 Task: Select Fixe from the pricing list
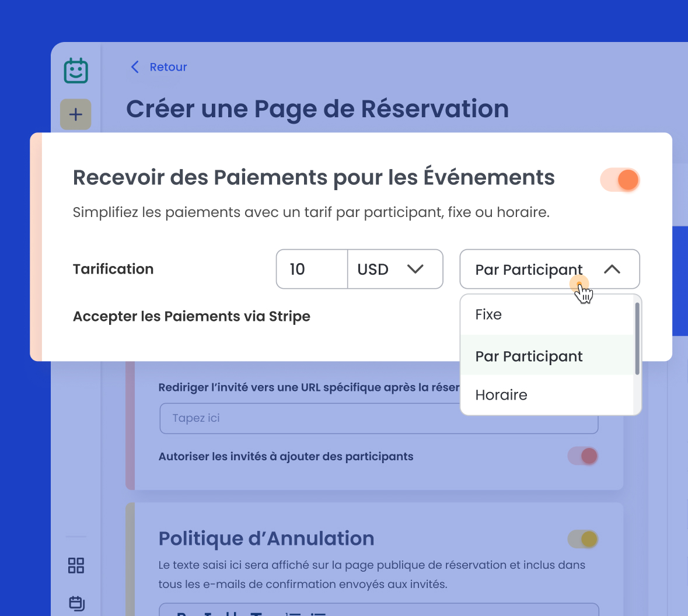488,315
